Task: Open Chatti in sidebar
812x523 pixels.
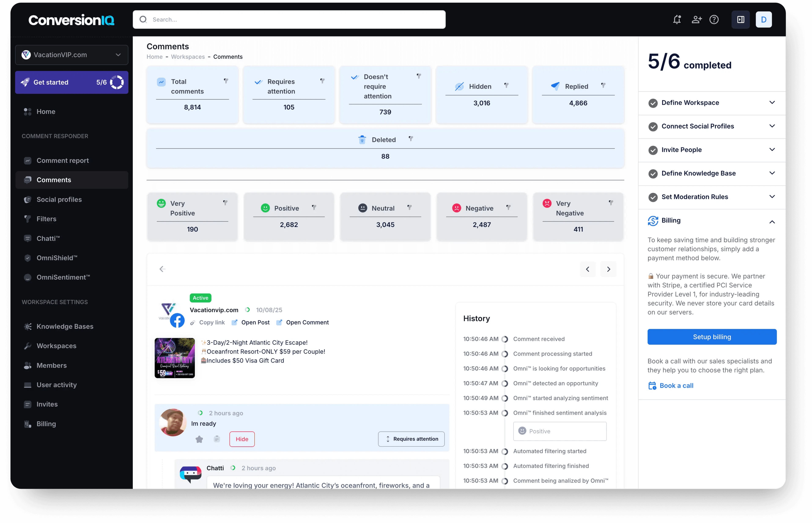Action: tap(48, 238)
